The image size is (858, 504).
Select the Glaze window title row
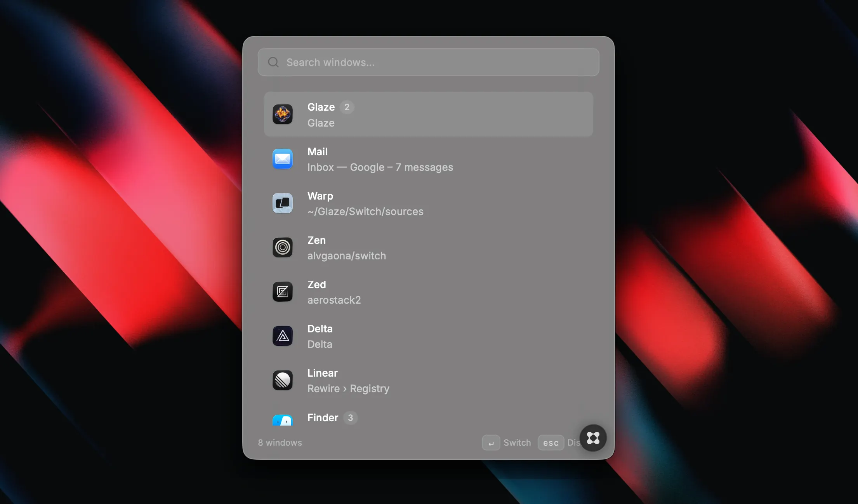point(429,114)
